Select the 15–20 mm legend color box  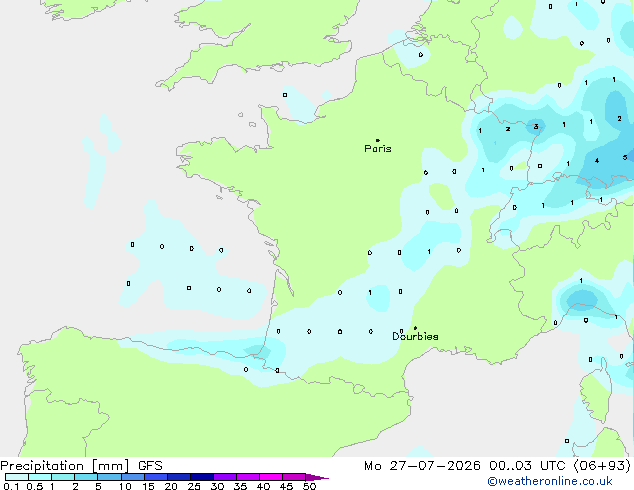pyautogui.click(x=155, y=477)
